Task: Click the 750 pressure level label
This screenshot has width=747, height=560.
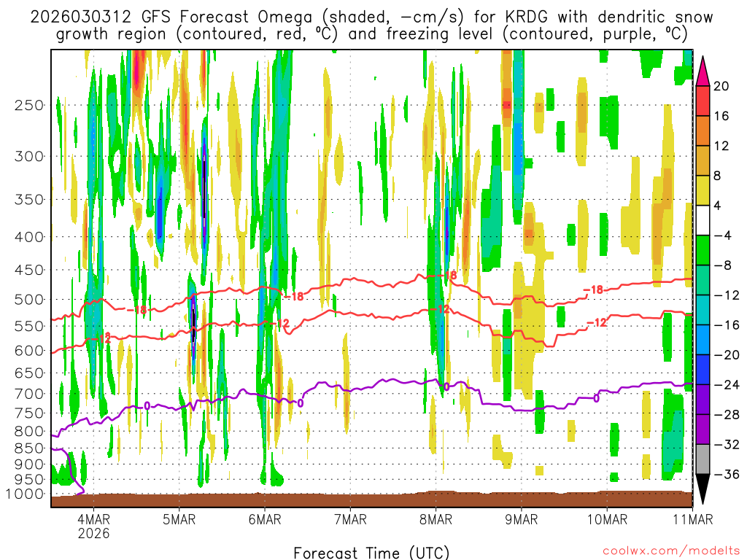Action: coord(29,413)
